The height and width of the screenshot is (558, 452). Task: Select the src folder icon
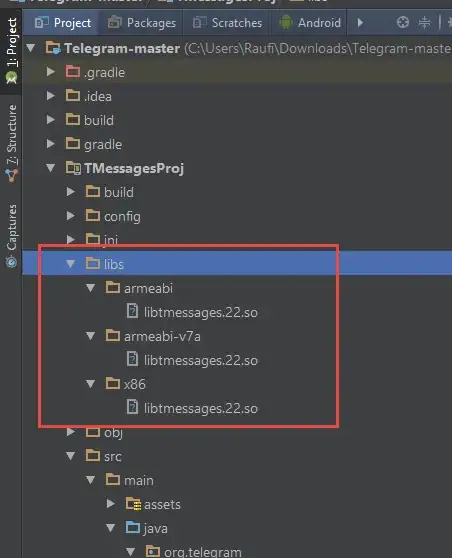[93, 455]
